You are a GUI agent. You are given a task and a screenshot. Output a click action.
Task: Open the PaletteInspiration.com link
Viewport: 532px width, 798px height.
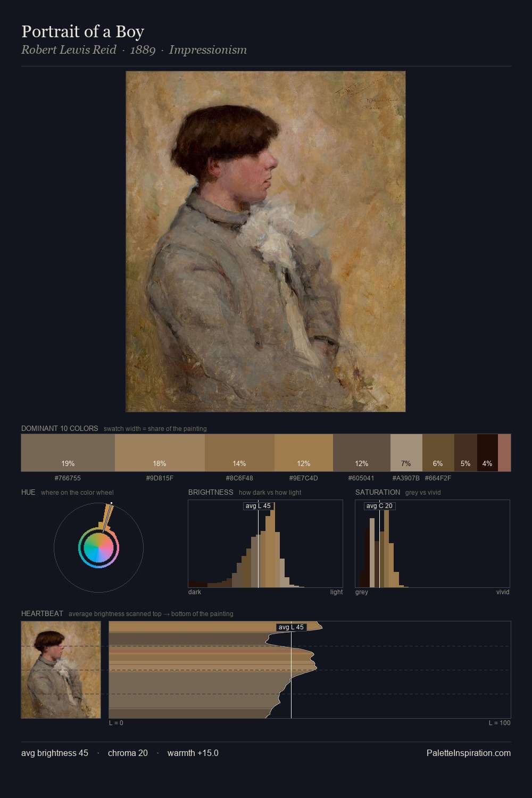pos(469,753)
